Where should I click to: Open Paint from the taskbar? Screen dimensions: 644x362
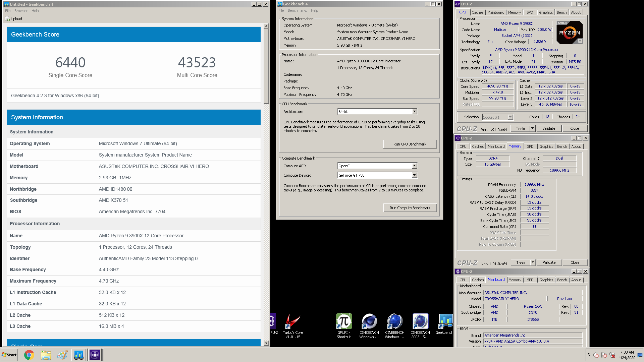(x=62, y=355)
